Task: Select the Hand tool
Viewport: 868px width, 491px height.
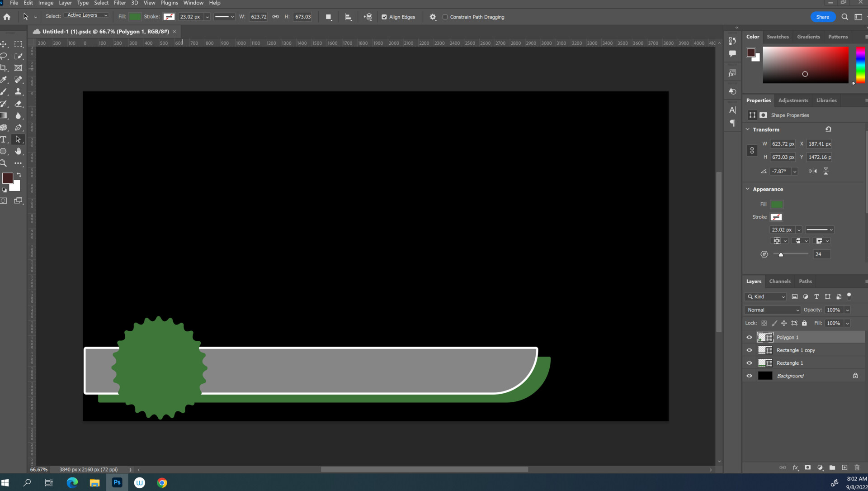Action: [18, 151]
